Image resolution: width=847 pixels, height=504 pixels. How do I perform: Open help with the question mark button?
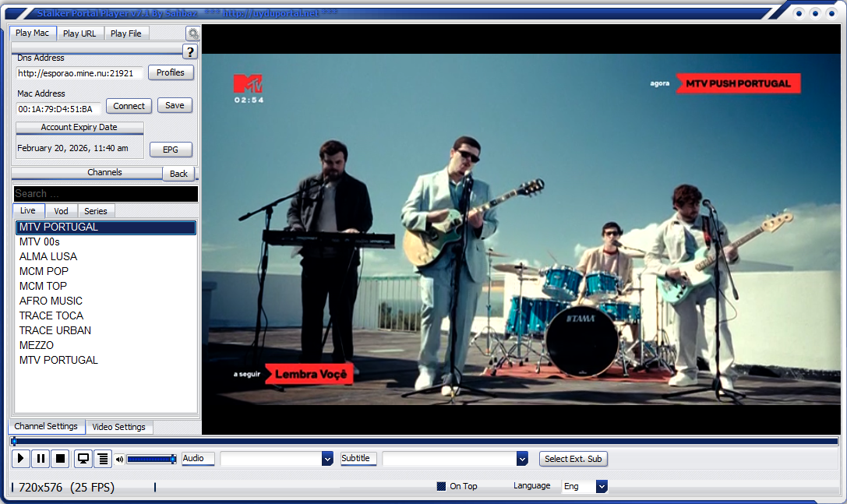coord(189,52)
